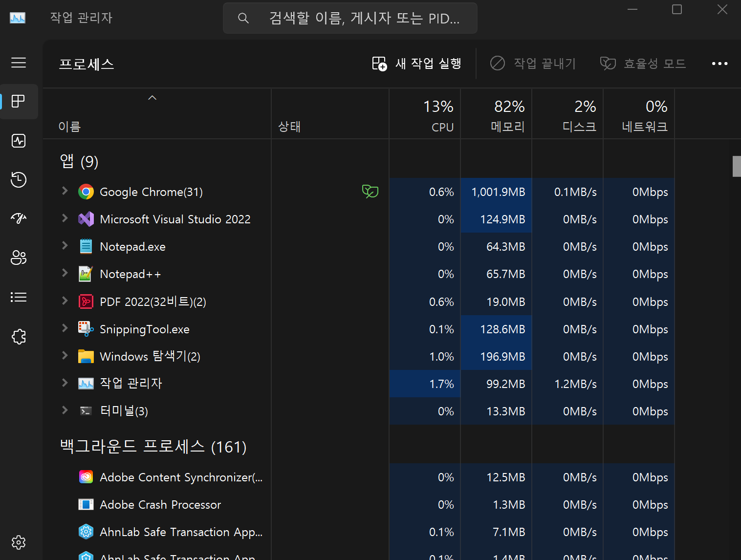Expand the 작업 관리자 process
Screen dimensions: 741x560
click(65, 383)
